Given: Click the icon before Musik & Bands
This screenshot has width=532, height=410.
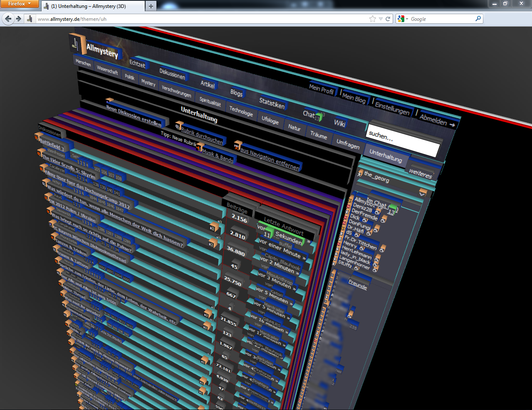Looking at the screenshot, I should (200, 147).
